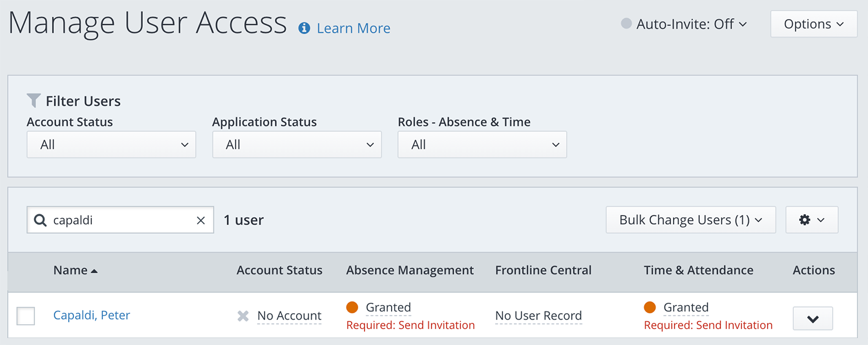Click into the user search field
Image resolution: width=868 pixels, height=345 pixels.
[122, 221]
